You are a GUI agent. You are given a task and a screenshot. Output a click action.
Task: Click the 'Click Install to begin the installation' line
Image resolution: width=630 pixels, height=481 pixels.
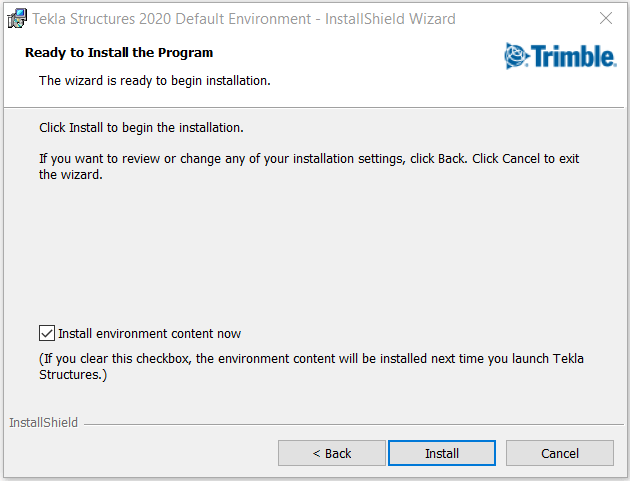point(141,128)
